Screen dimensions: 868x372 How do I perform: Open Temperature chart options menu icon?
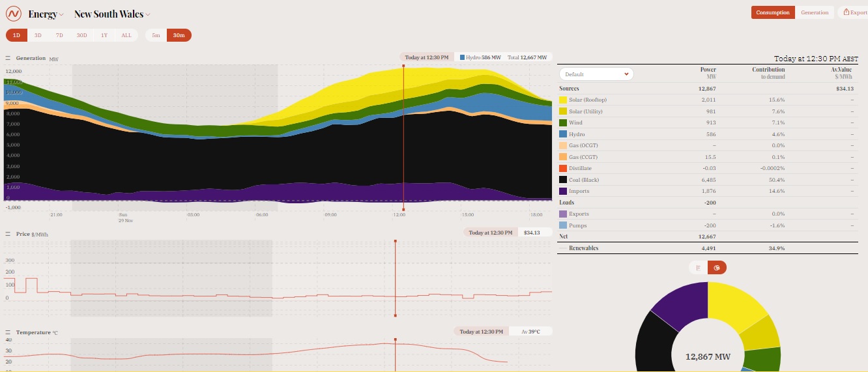(8, 332)
